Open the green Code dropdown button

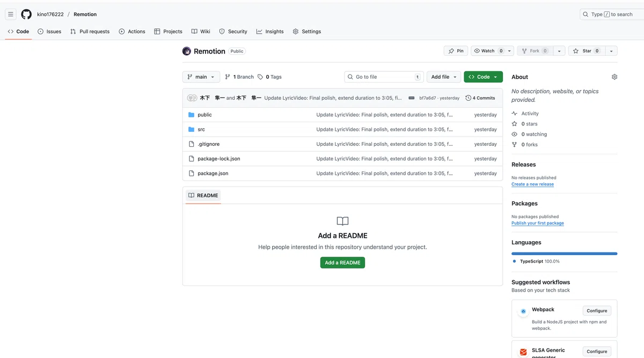pyautogui.click(x=483, y=77)
